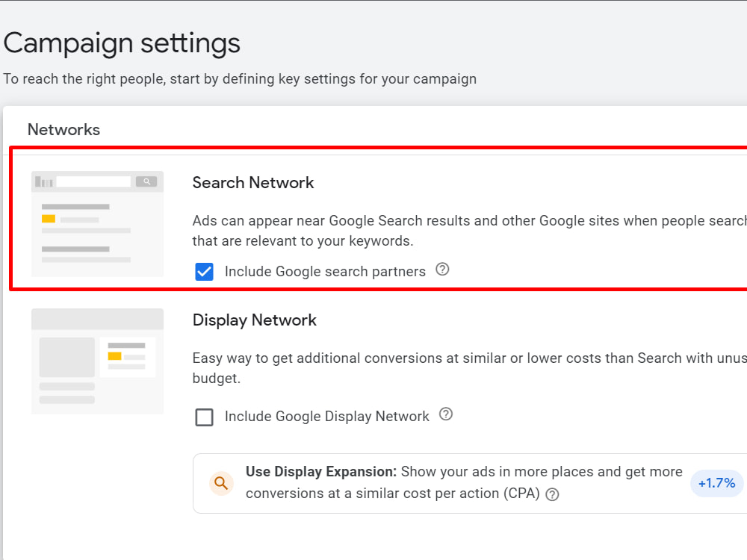
Task: Click help icon after cost per action (CPA)
Action: (x=552, y=495)
